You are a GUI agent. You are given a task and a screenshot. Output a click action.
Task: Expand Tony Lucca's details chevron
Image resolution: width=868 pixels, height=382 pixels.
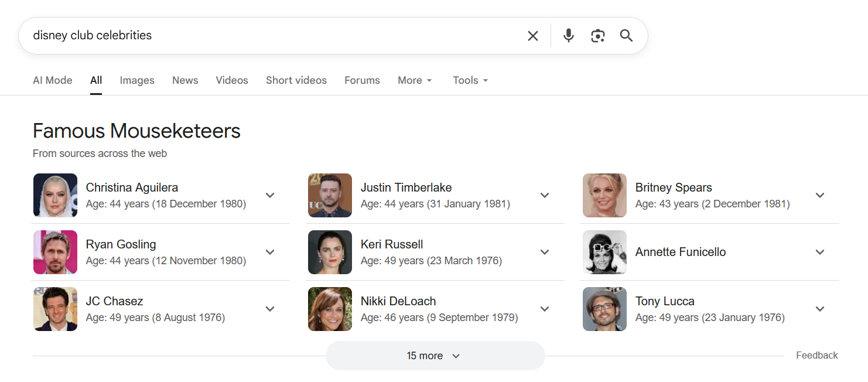[820, 309]
